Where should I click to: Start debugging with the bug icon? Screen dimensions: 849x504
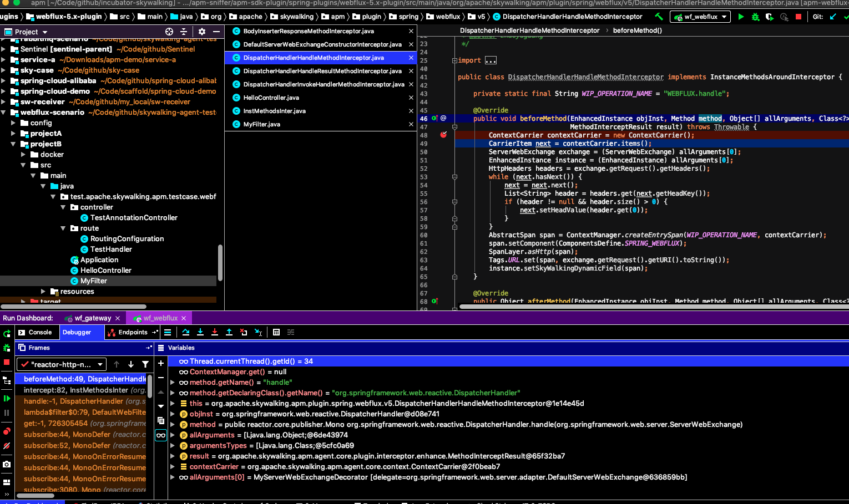click(755, 17)
